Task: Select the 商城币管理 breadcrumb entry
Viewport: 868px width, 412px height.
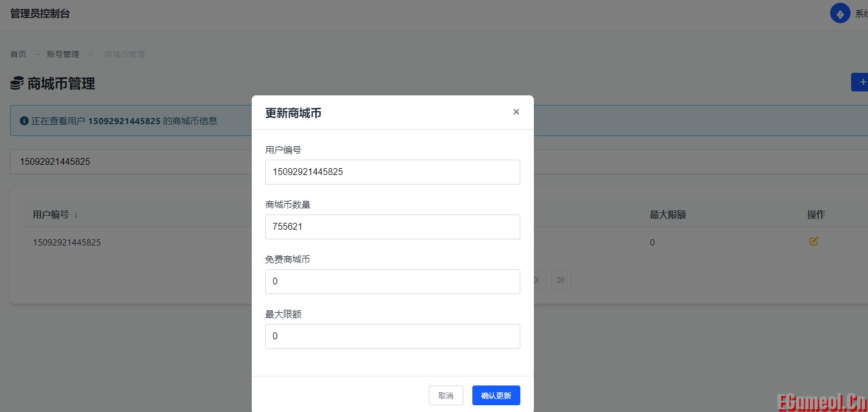Action: click(x=124, y=54)
